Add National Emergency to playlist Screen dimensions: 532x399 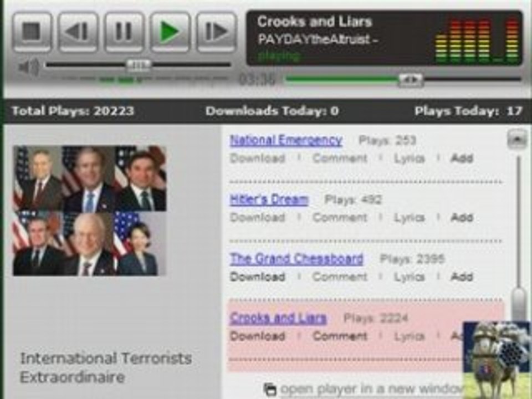point(462,158)
